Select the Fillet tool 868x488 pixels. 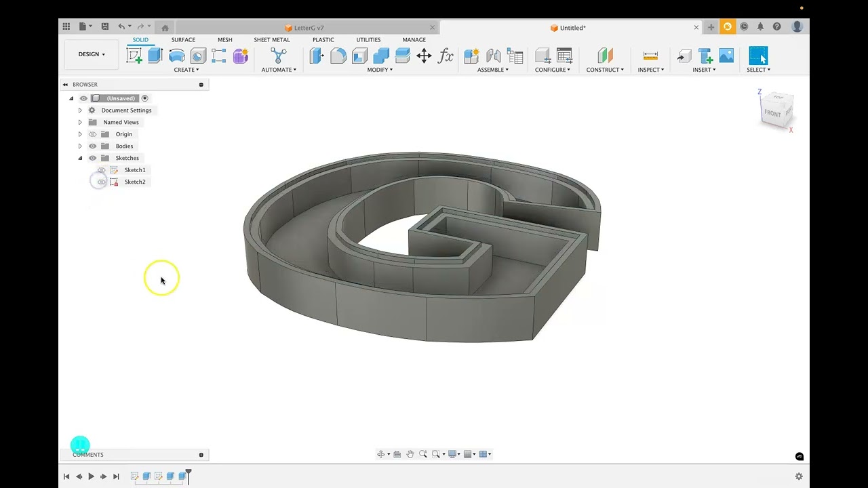pos(338,56)
